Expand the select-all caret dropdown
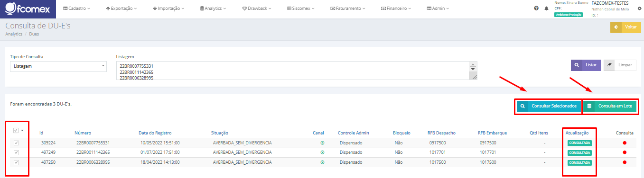The height and width of the screenshot is (178, 644). click(22, 130)
